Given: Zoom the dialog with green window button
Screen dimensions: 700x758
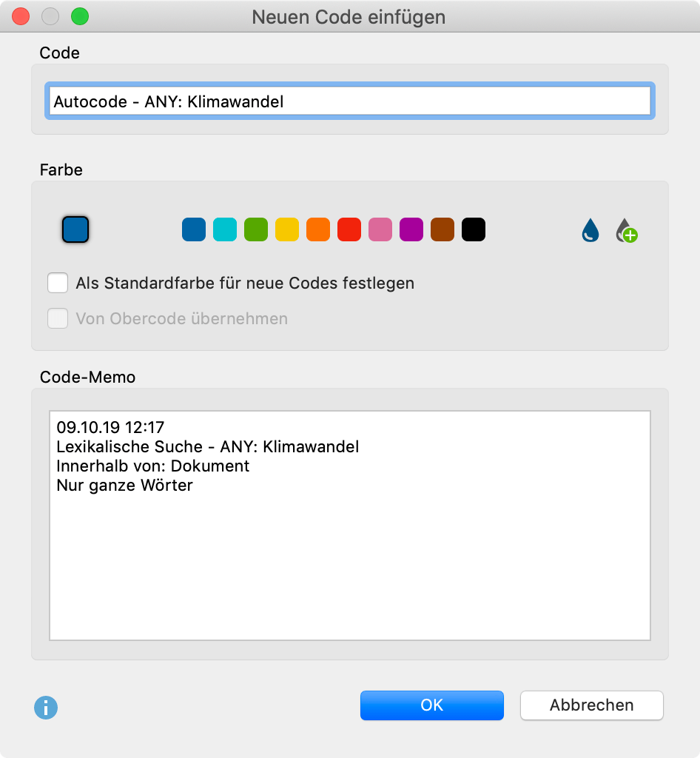Looking at the screenshot, I should pyautogui.click(x=80, y=16).
